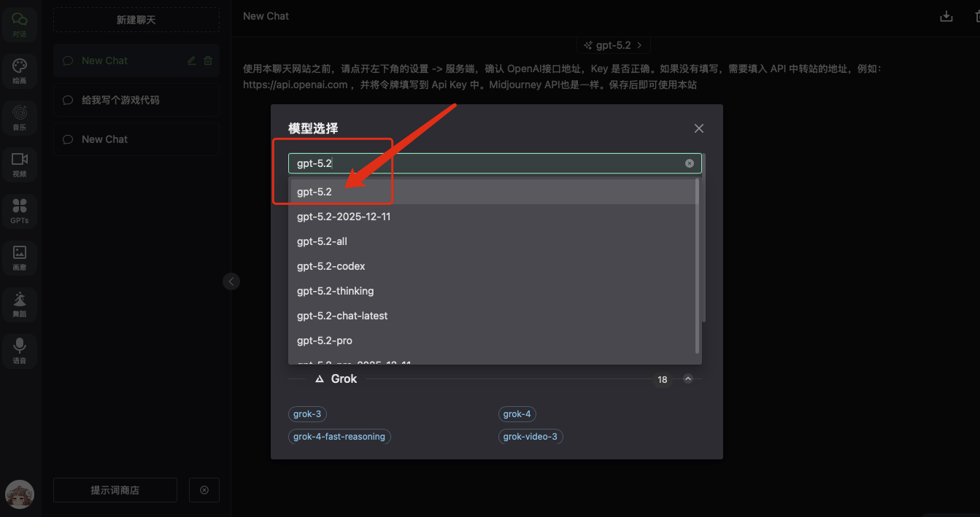Choose gpt-5.2-2025-12-11 from the list

(x=493, y=217)
